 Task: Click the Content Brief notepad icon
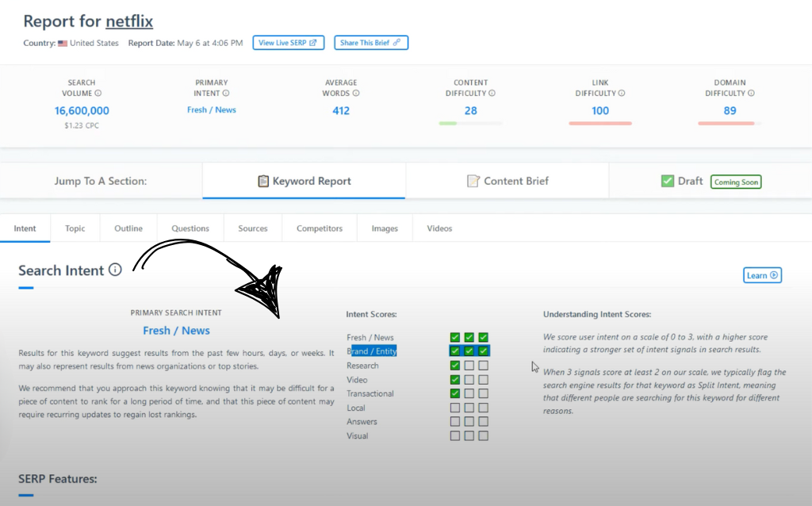point(473,181)
